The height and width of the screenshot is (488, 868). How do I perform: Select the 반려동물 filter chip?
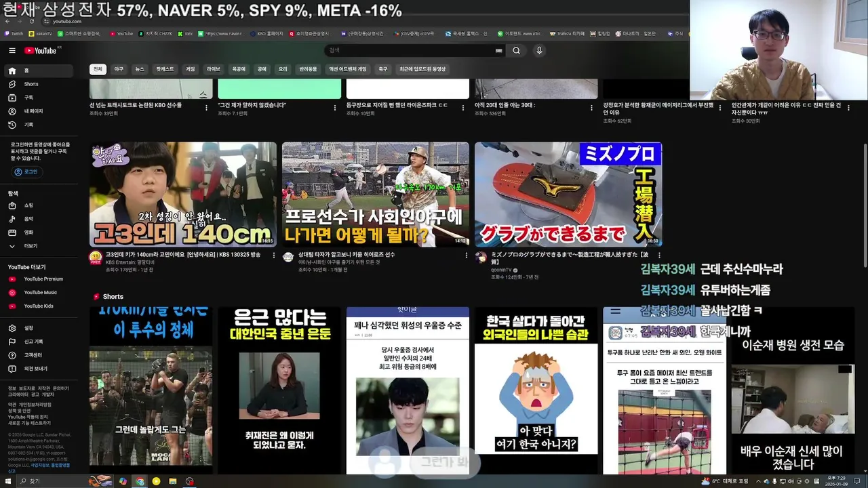point(308,69)
